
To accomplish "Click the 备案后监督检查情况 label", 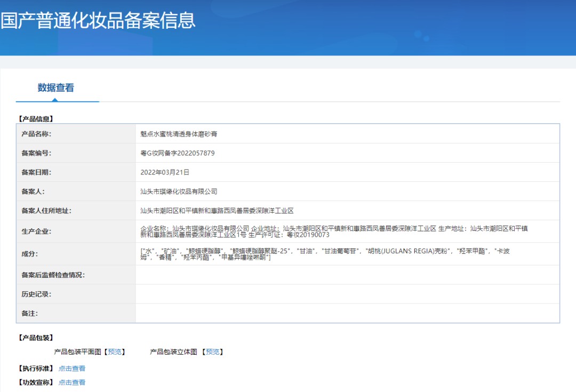I will coord(53,275).
